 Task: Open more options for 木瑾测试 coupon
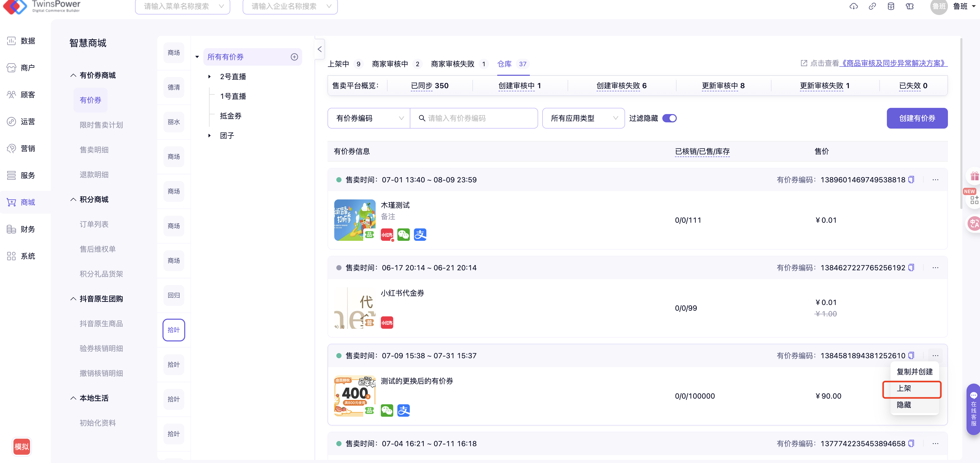pyautogui.click(x=936, y=180)
